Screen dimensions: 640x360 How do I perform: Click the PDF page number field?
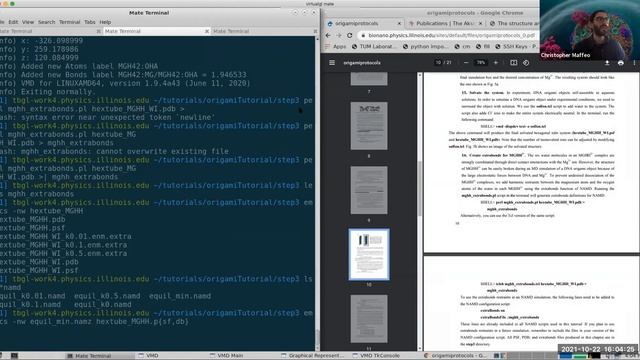[438, 63]
